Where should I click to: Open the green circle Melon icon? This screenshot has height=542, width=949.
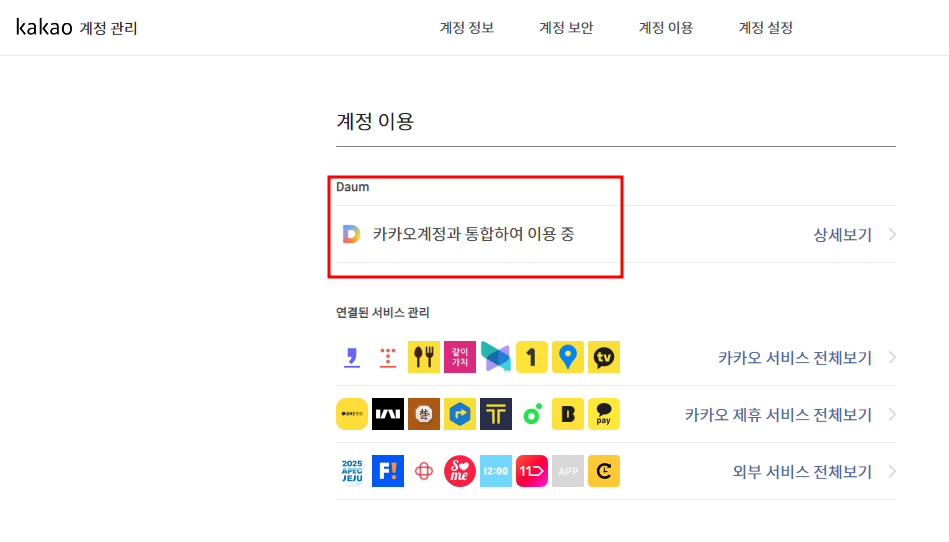pyautogui.click(x=532, y=414)
